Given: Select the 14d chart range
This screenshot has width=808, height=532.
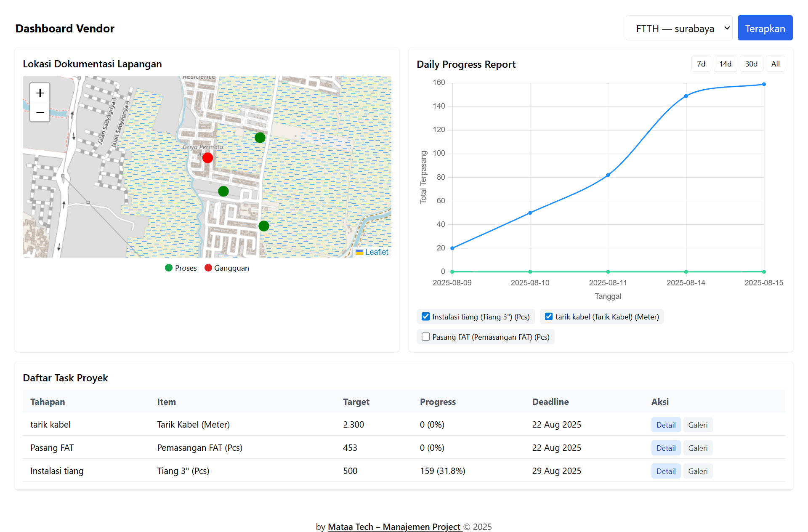Looking at the screenshot, I should click(725, 64).
